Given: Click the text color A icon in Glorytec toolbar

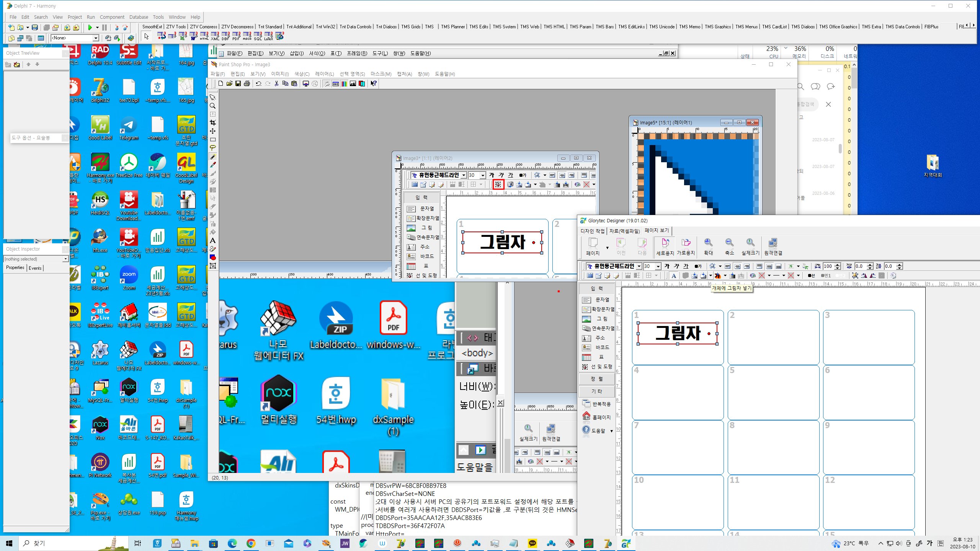Looking at the screenshot, I should click(x=674, y=275).
